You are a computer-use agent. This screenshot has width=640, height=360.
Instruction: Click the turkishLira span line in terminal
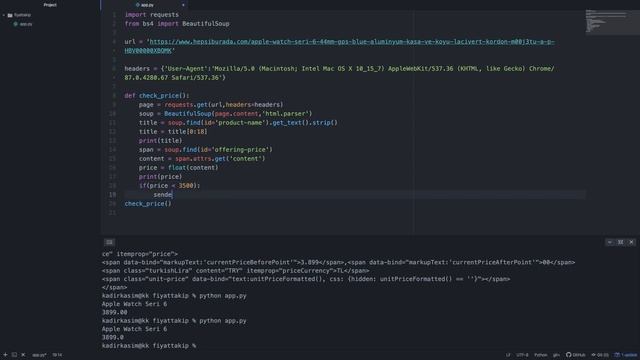click(236, 271)
